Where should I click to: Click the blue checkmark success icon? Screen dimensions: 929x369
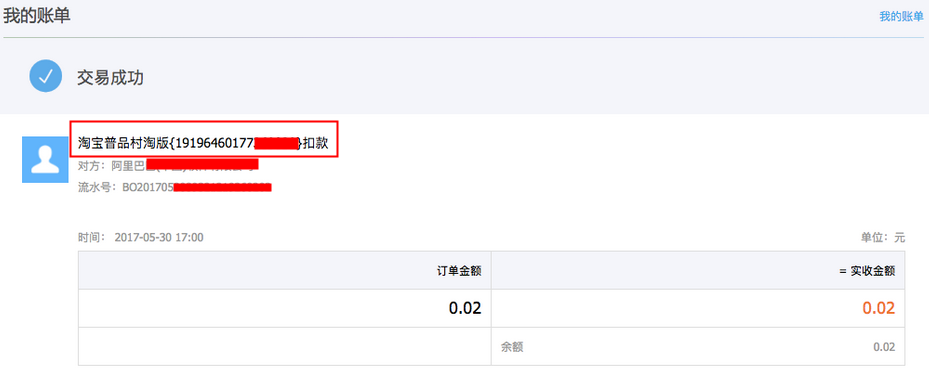coord(46,76)
